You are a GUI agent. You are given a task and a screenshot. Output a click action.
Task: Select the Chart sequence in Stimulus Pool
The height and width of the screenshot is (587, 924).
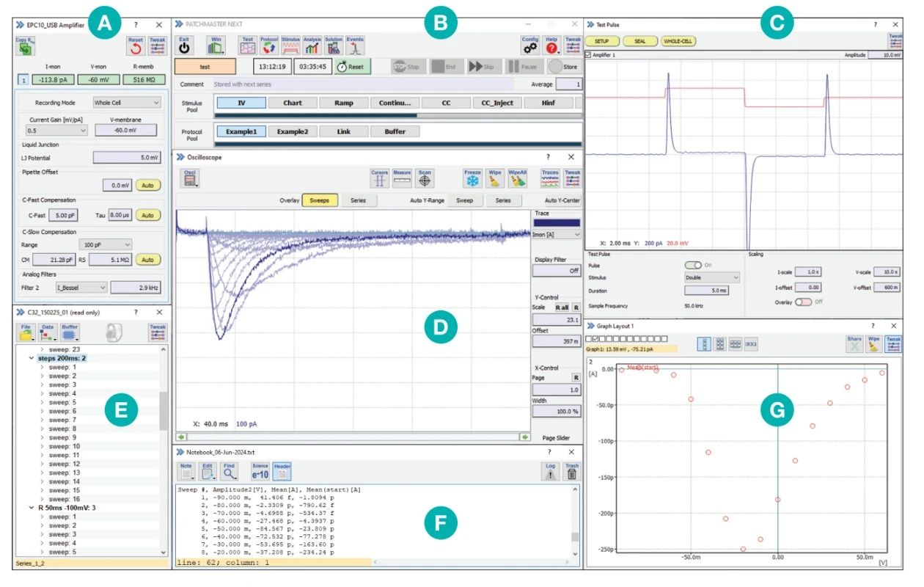(x=293, y=103)
